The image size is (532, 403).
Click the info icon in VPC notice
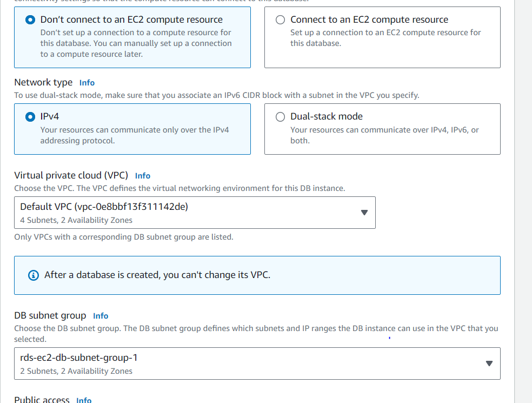34,275
